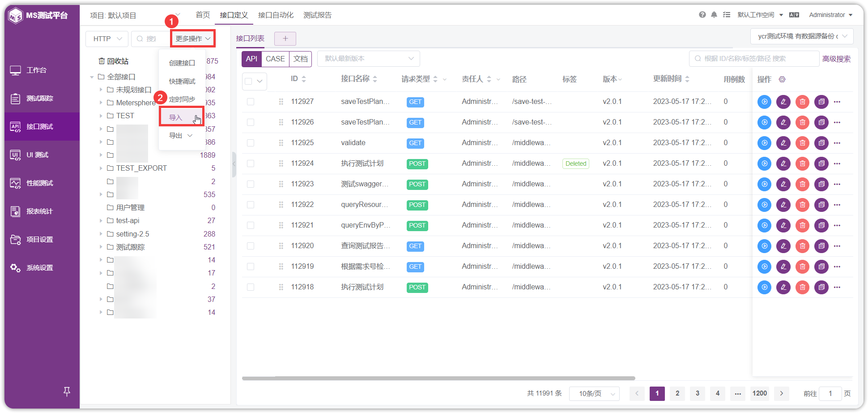The image size is (868, 413).
Task: Open 回收站 recycle bin
Action: tap(113, 61)
